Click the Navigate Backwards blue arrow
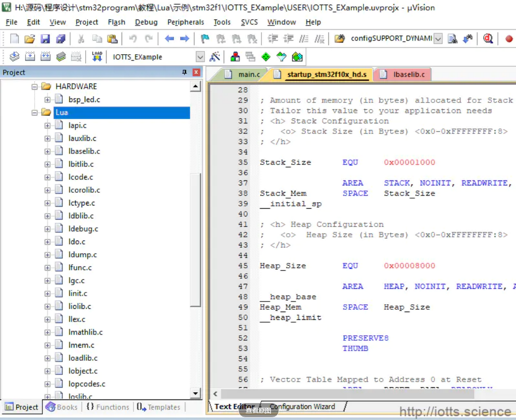The height and width of the screenshot is (420, 516). [x=169, y=39]
